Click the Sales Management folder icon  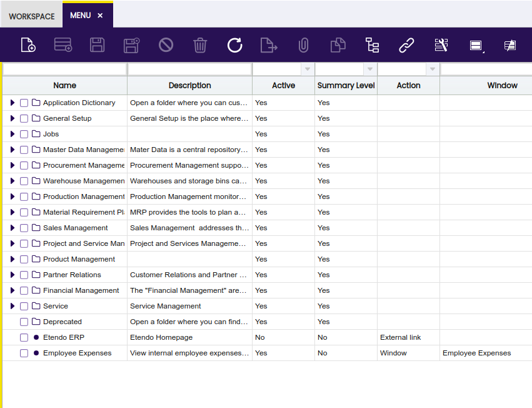(36, 227)
